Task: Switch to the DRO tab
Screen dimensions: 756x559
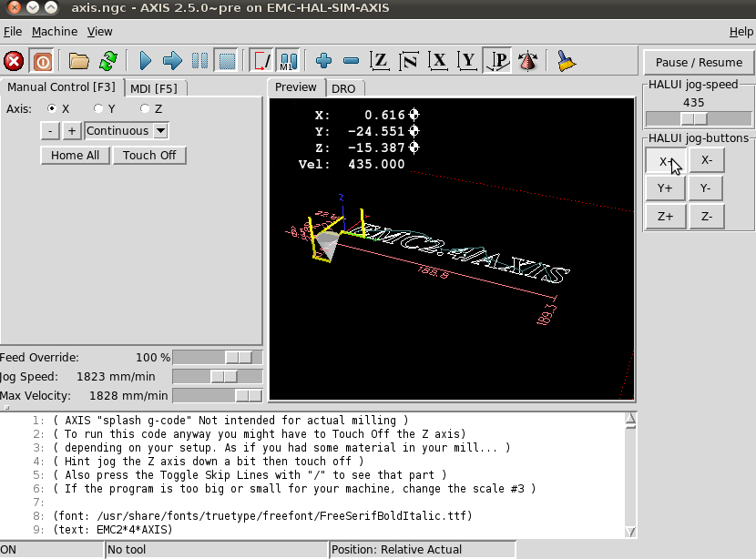Action: click(343, 88)
